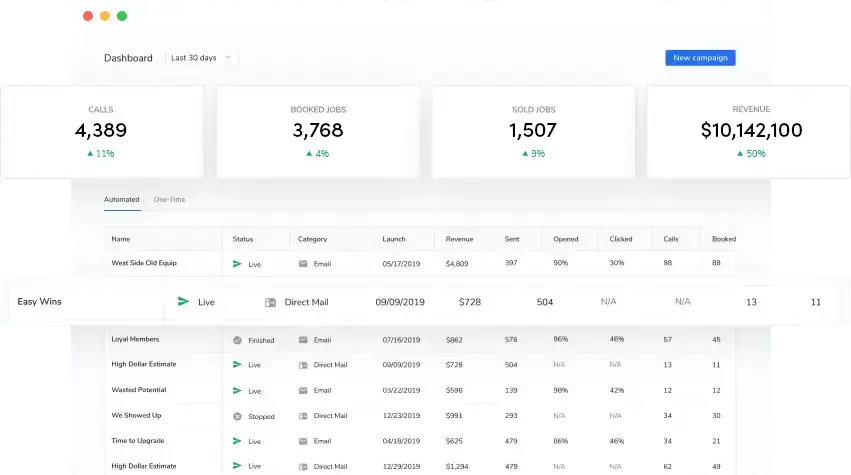This screenshot has height=475, width=851.
Task: Click the green up-arrow beside 11% on Calls card
Action: 90,154
